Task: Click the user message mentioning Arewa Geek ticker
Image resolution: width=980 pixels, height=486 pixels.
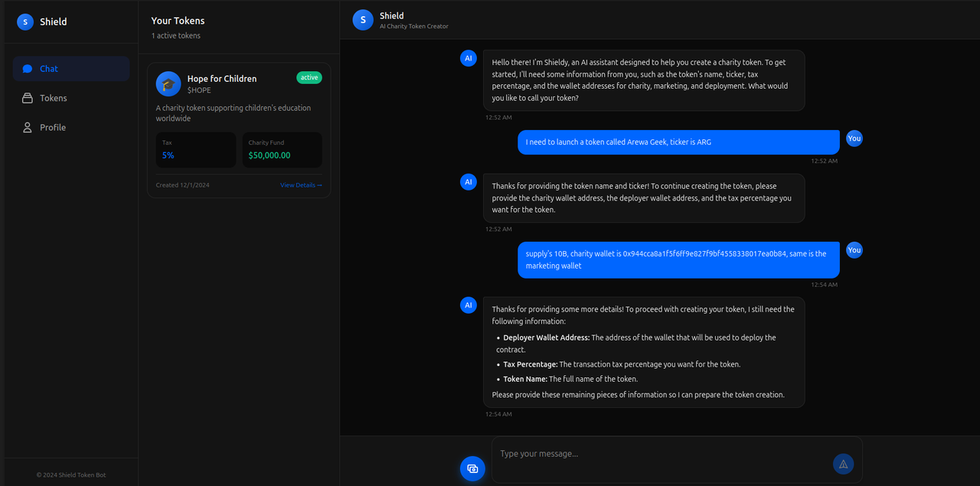Action: (x=678, y=142)
